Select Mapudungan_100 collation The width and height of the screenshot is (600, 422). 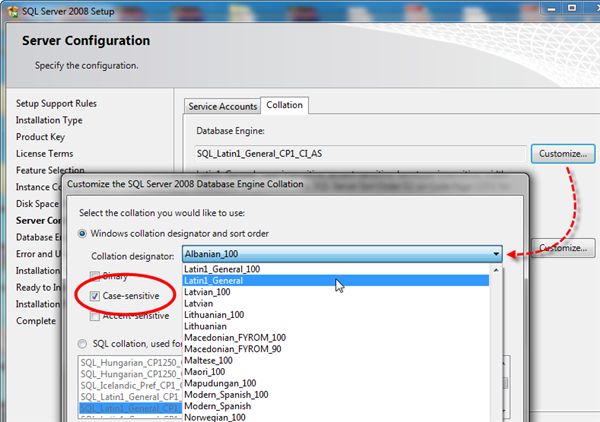click(336, 383)
